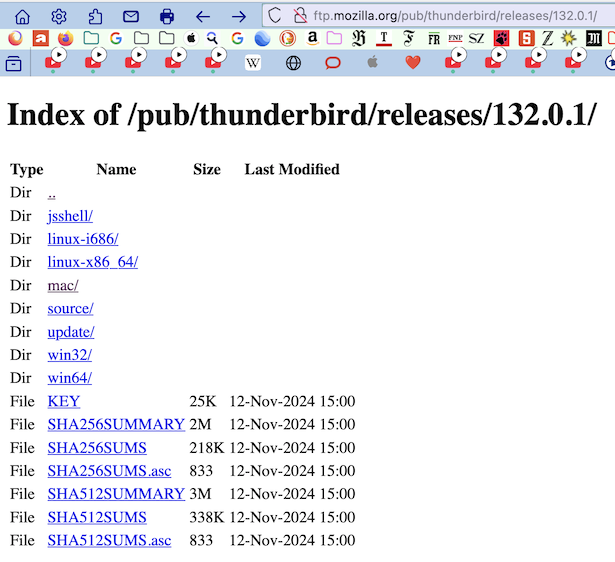Open the linux-x86_64/ directory
Screen dimensions: 615x562
tap(93, 262)
